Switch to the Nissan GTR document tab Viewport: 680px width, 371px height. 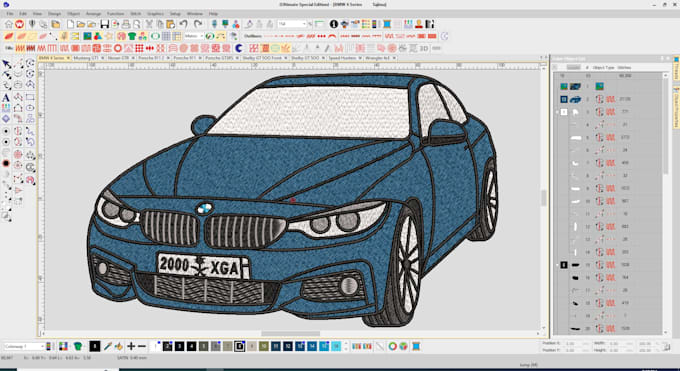click(118, 58)
